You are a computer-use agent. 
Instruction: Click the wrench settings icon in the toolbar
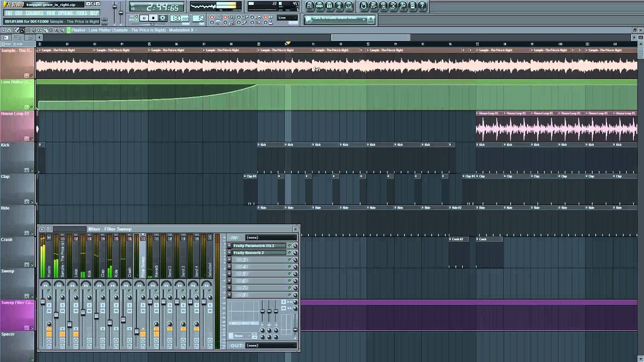pos(403,6)
